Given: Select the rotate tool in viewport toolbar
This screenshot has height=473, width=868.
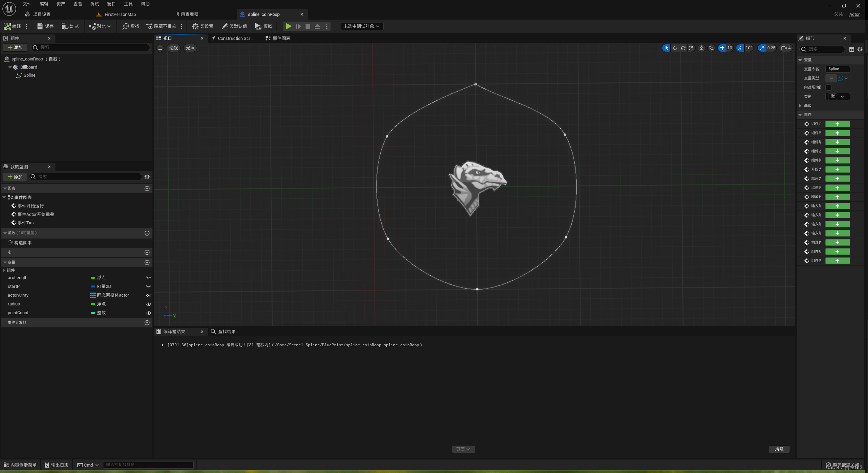Looking at the screenshot, I should pos(683,48).
